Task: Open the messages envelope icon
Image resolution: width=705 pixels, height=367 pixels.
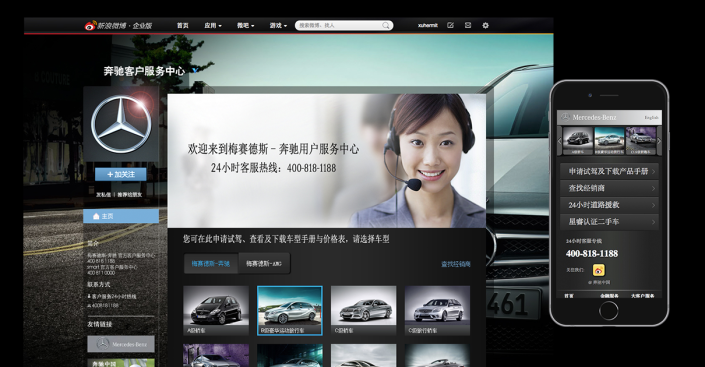Action: click(x=468, y=25)
